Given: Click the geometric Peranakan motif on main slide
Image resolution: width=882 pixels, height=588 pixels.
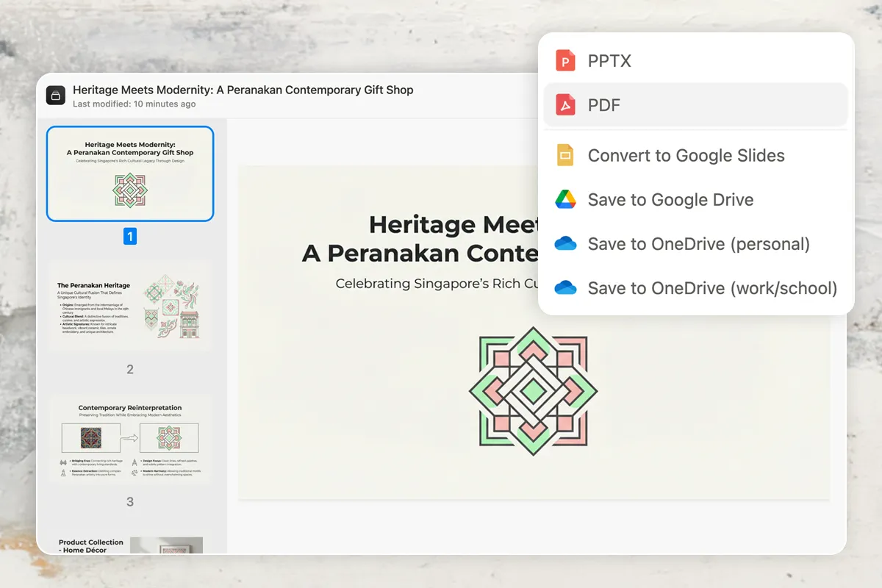Looking at the screenshot, I should [x=533, y=391].
